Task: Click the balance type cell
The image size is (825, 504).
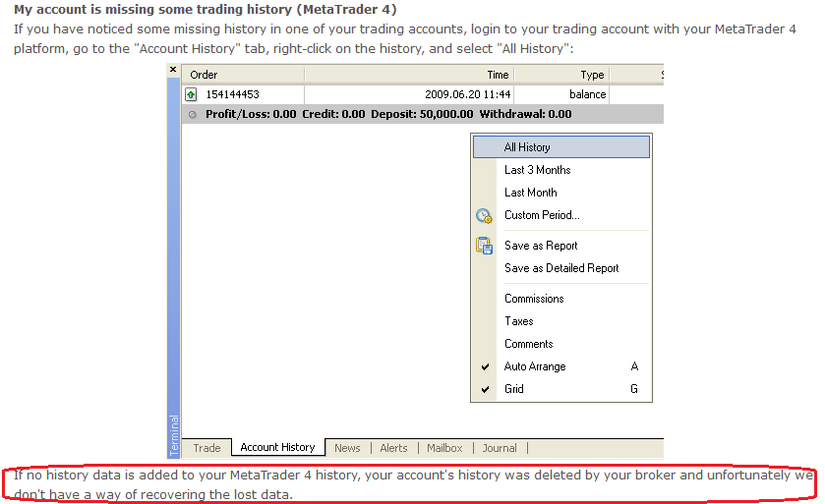Action: [x=588, y=94]
